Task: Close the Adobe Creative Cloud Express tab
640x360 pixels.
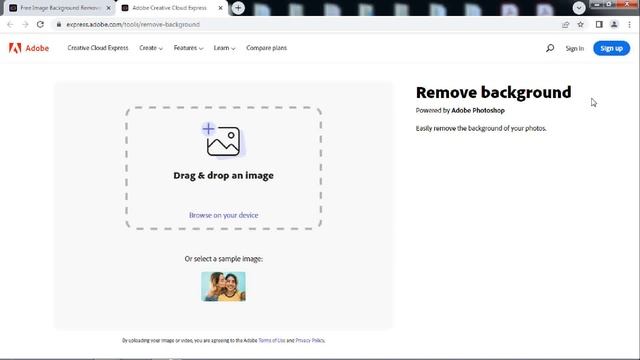Action: pyautogui.click(x=220, y=8)
